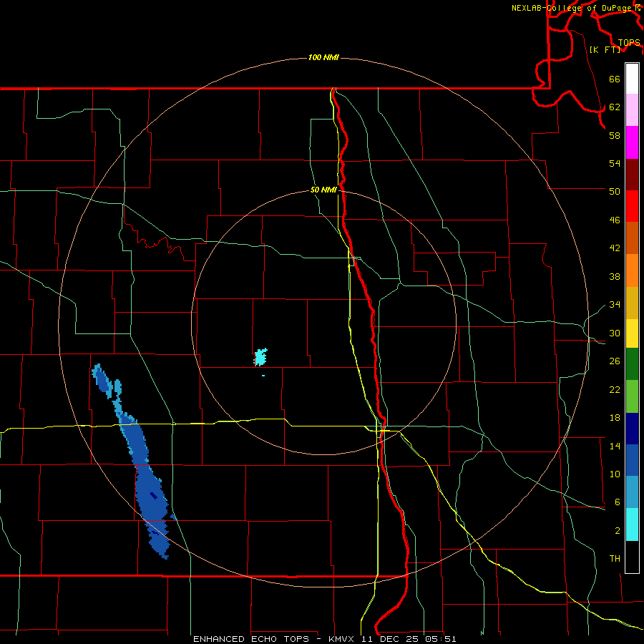Click the '30' legend value
The image size is (644, 644).
pyautogui.click(x=615, y=333)
